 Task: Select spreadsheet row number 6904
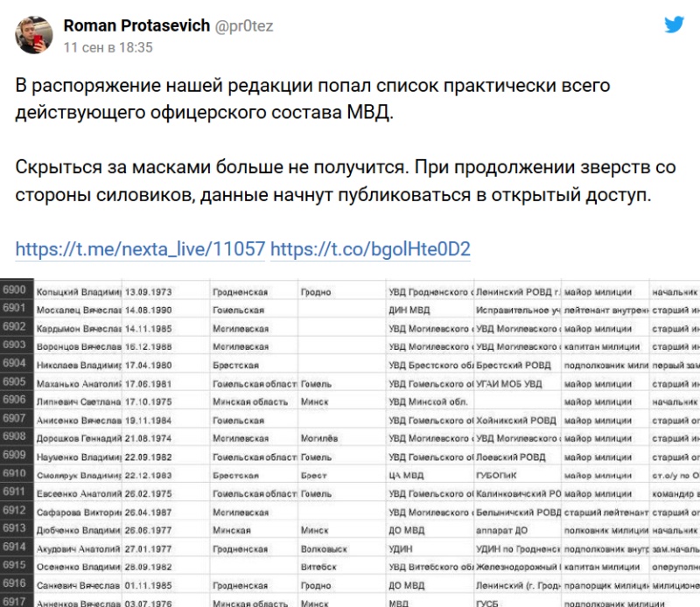(x=15, y=362)
